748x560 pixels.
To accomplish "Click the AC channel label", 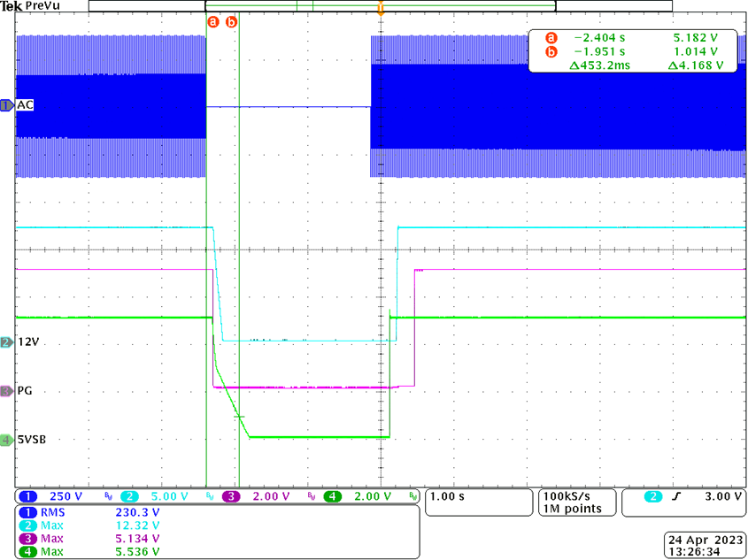I will [25, 105].
